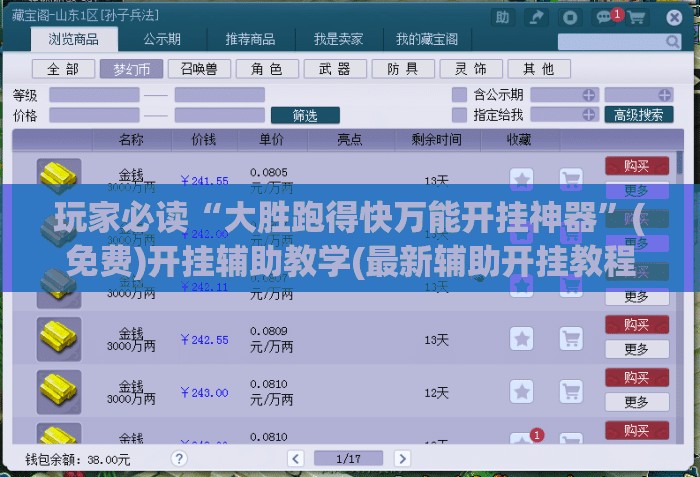
Task: Click the maximum 等级 input field
Action: point(220,95)
